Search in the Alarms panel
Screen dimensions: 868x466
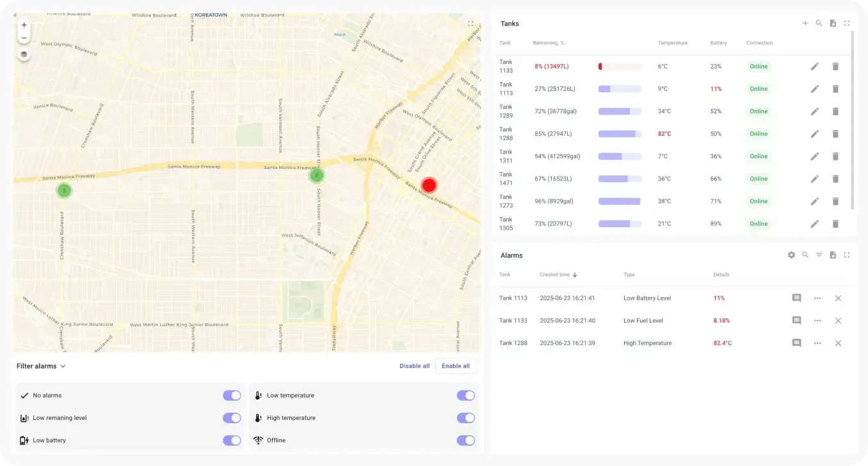(805, 255)
